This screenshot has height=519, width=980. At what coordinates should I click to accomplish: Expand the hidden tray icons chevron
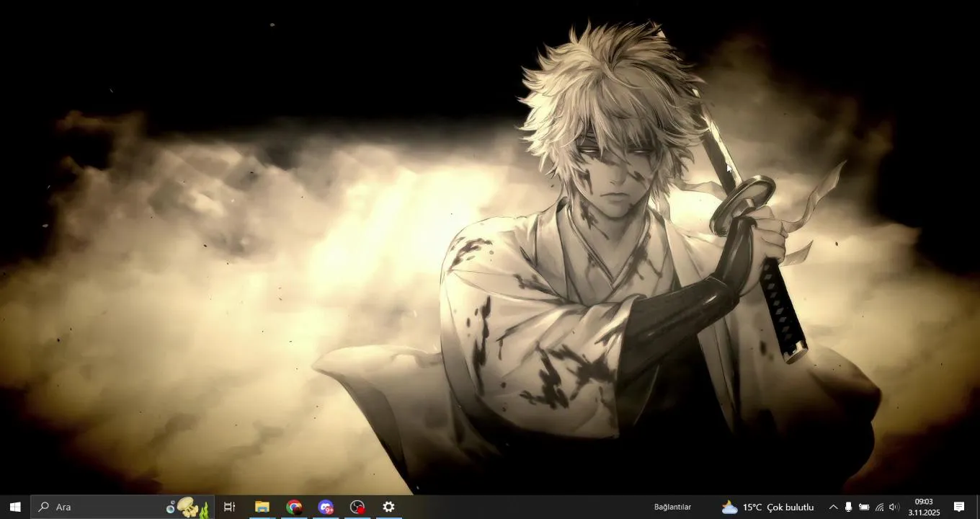(833, 507)
